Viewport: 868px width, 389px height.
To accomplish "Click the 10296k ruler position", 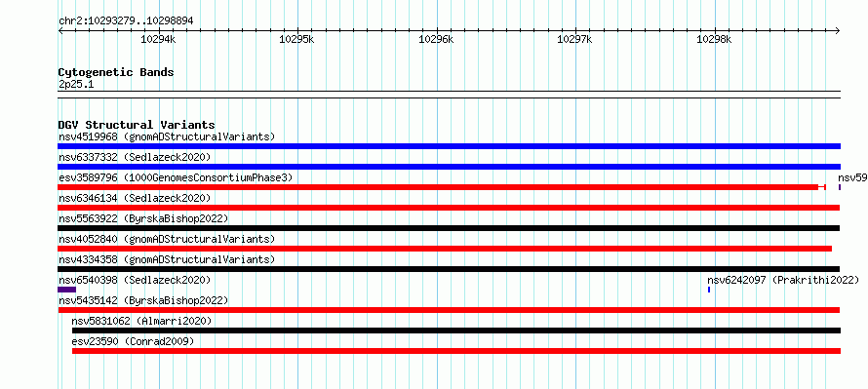I will point(436,39).
